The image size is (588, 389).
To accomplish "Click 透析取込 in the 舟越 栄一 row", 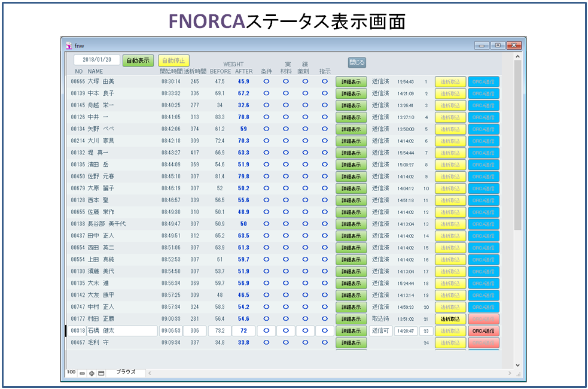I will coord(450,105).
